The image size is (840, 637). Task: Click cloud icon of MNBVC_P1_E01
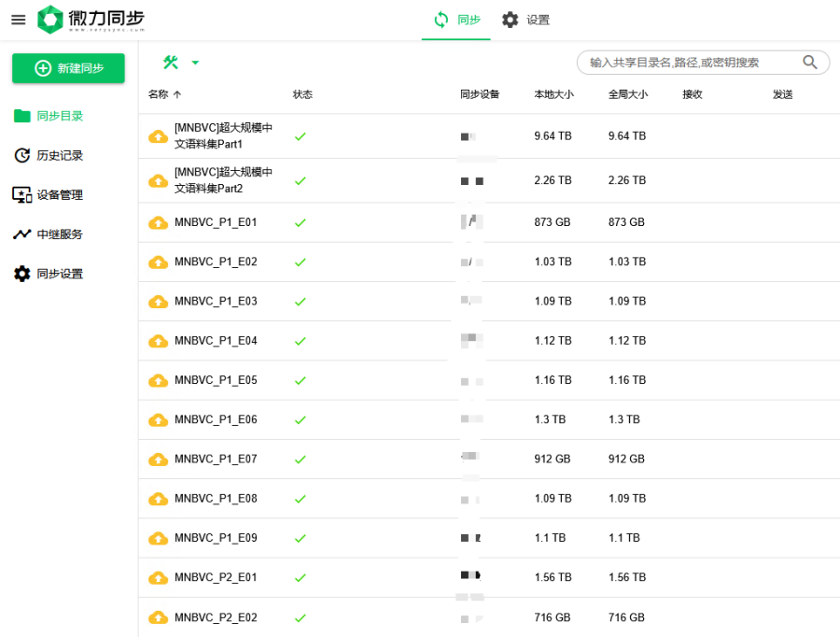(x=159, y=223)
